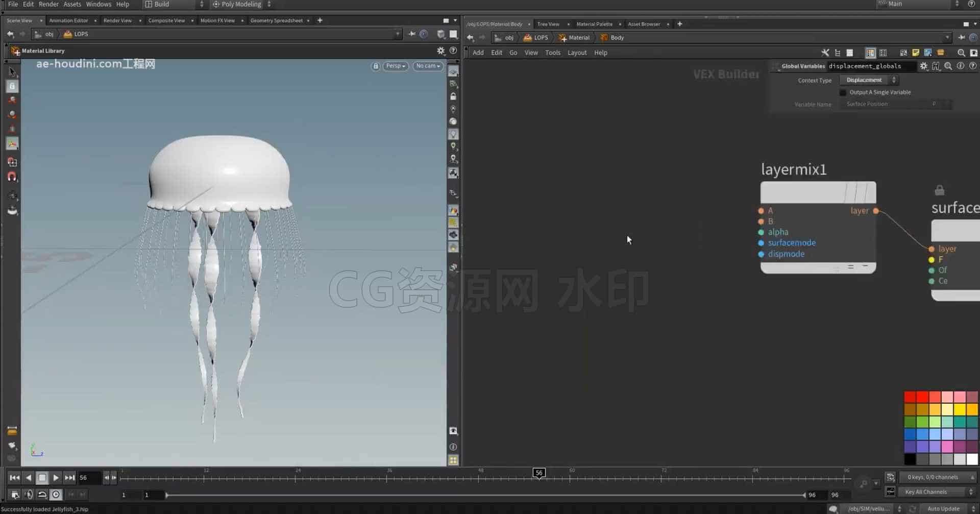
Task: Open the No cam camera dropdown
Action: (x=428, y=66)
